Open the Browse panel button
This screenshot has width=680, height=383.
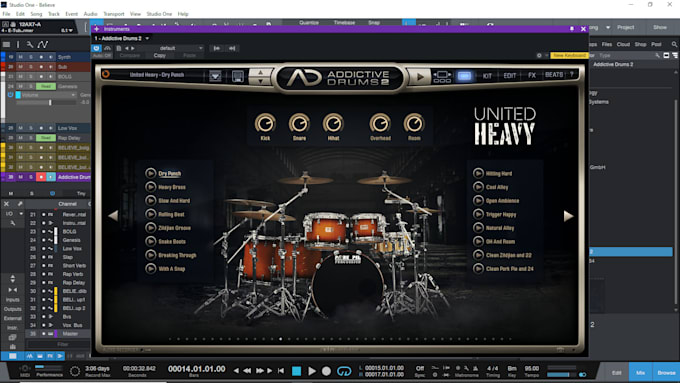(x=666, y=373)
